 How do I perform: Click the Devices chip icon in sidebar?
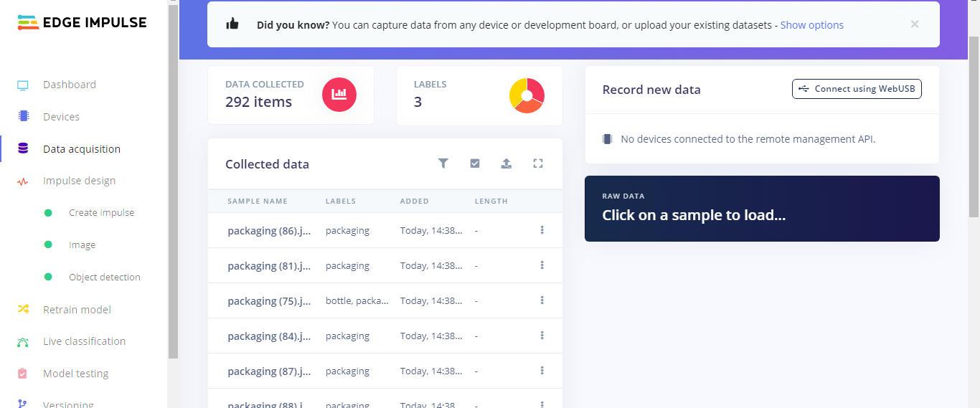(23, 116)
